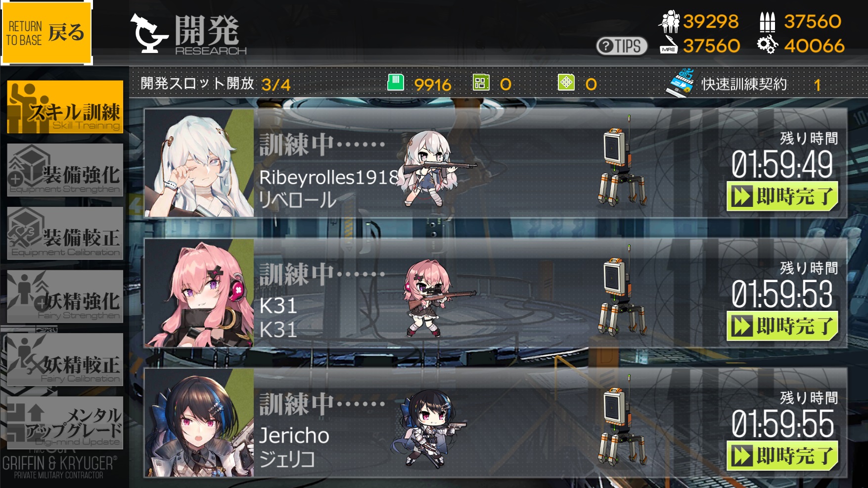The height and width of the screenshot is (488, 868).
Task: Click the MRE rations resource icon
Action: coord(669,45)
